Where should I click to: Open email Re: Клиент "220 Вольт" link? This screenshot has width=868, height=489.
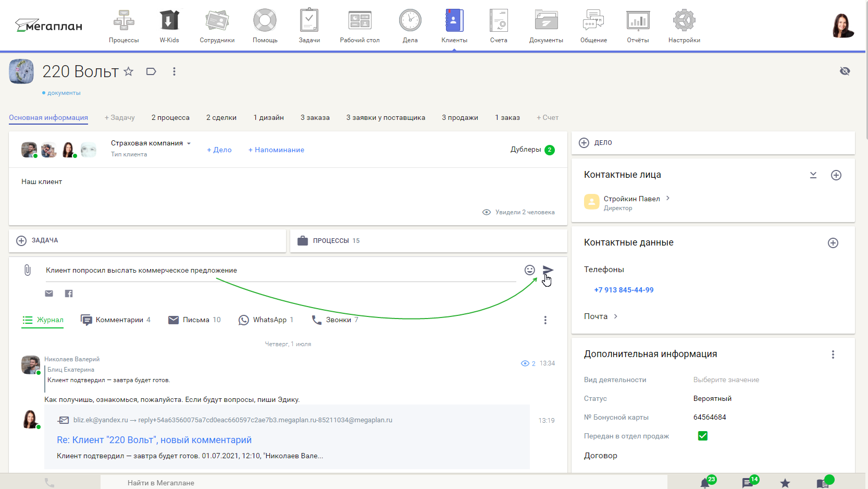(154, 440)
